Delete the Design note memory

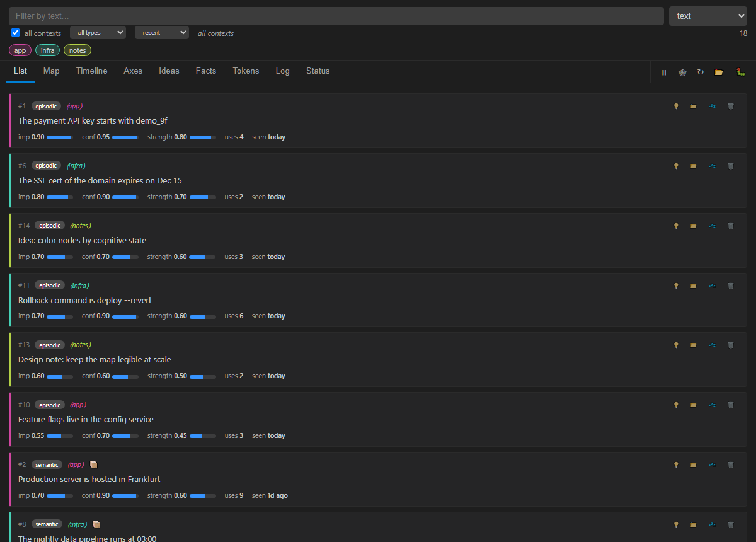click(x=731, y=345)
